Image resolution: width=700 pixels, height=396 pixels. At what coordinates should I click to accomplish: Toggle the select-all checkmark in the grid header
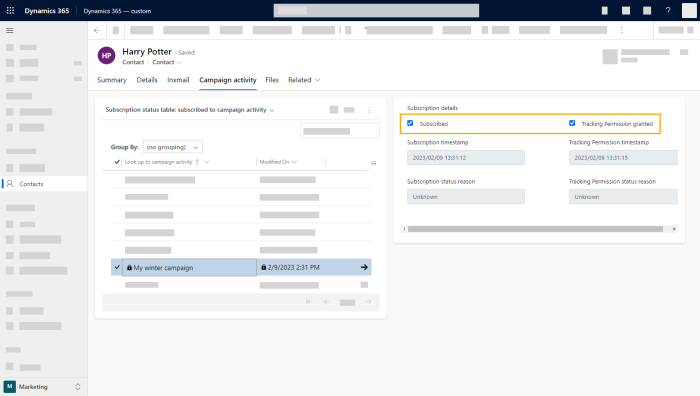tap(117, 162)
